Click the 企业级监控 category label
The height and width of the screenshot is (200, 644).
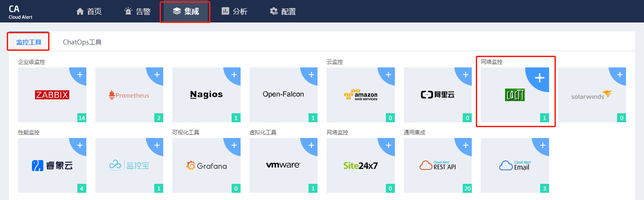coord(31,62)
